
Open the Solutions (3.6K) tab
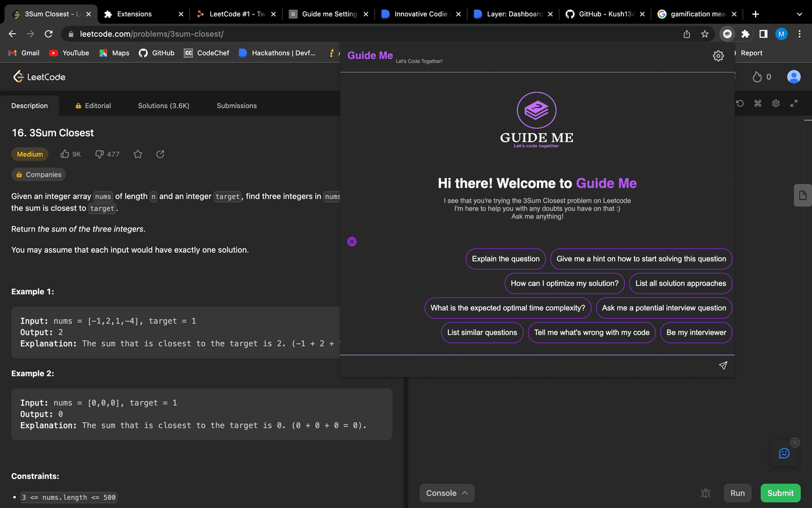[164, 106]
